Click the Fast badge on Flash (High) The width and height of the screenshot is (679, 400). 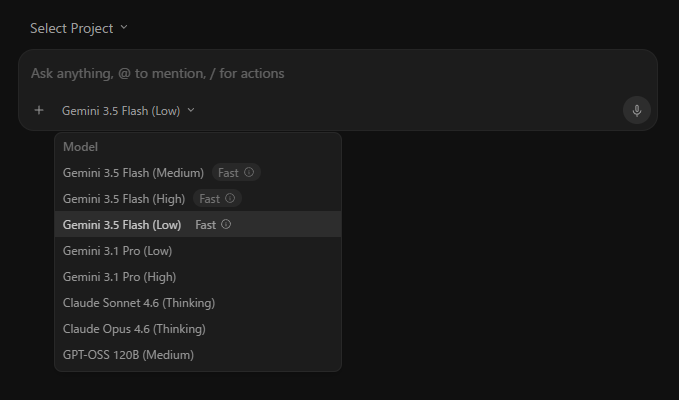(217, 198)
